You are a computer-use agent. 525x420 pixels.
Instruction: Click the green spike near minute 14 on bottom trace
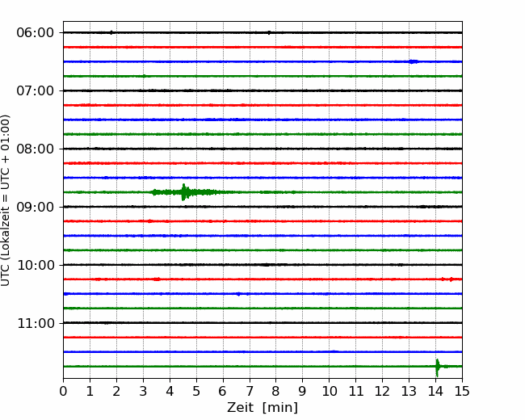pyautogui.click(x=437, y=367)
